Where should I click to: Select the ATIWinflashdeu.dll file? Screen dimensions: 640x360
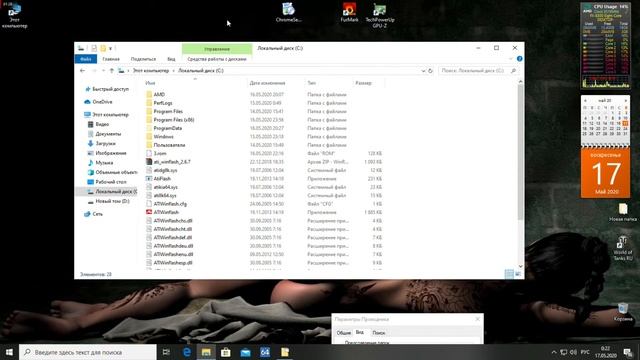[173, 246]
